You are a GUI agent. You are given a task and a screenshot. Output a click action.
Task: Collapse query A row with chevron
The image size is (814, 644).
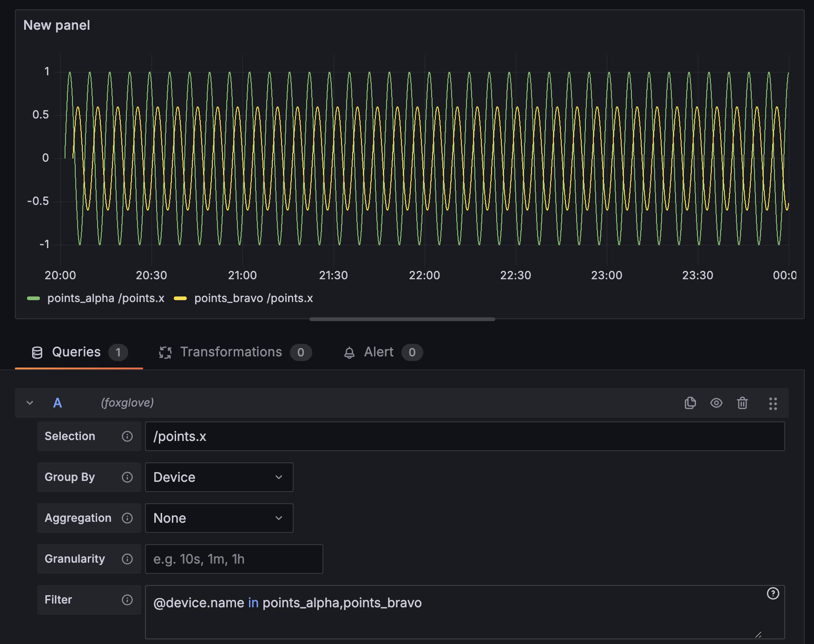tap(30, 403)
